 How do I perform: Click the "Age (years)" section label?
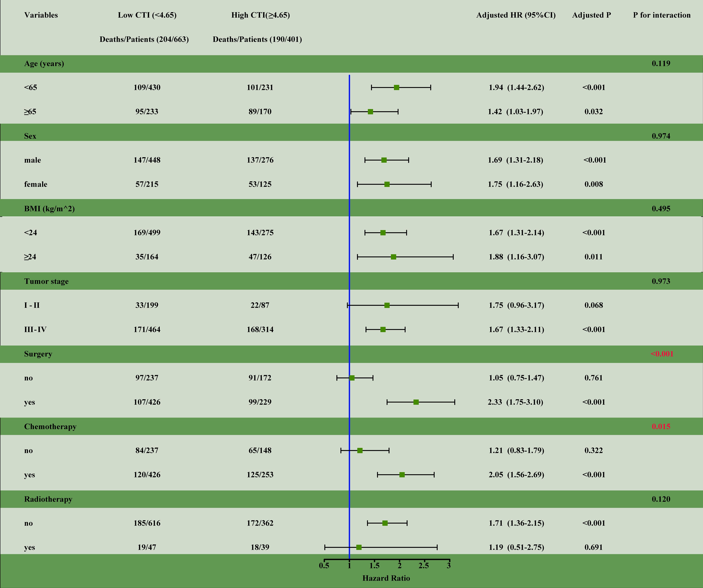[x=44, y=64]
